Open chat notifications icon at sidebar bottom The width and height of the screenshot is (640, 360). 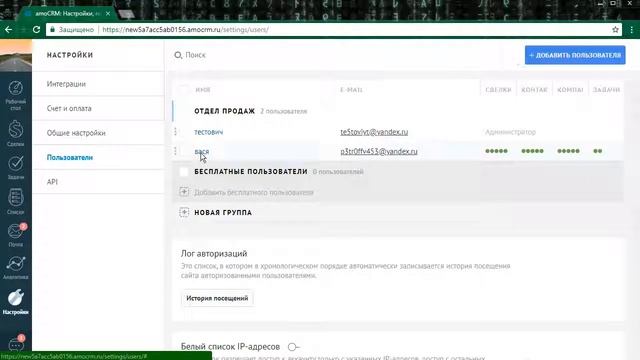[x=16, y=344]
